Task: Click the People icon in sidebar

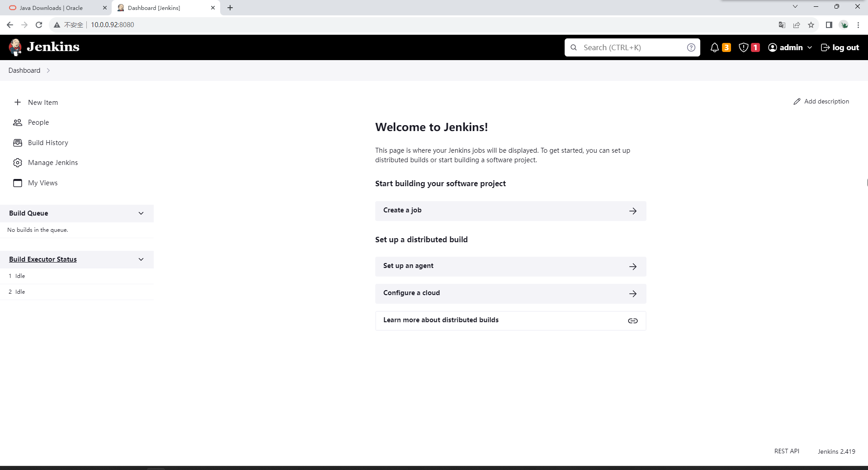Action: tap(18, 122)
